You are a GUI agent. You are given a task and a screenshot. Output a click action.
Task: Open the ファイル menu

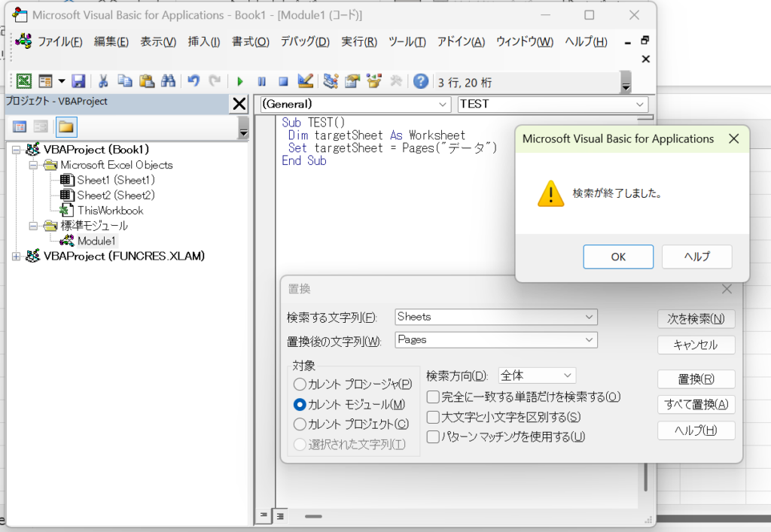[x=60, y=41]
